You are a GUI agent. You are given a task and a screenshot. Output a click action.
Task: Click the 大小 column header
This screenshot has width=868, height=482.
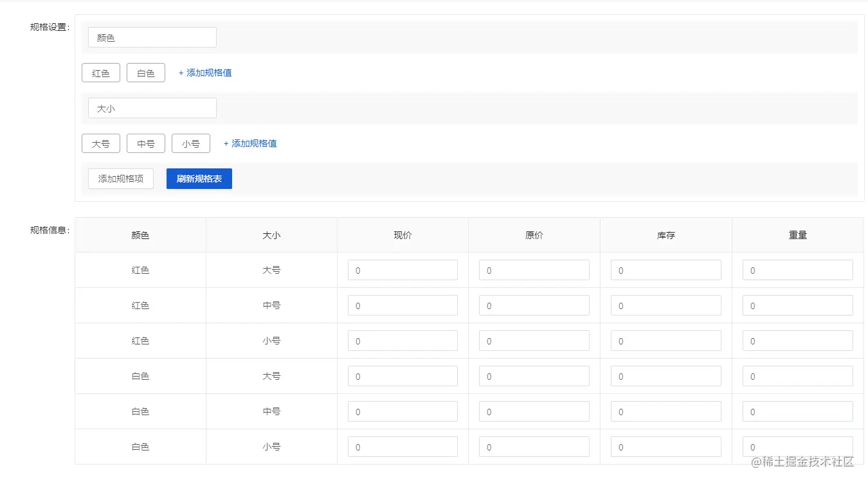click(x=271, y=235)
